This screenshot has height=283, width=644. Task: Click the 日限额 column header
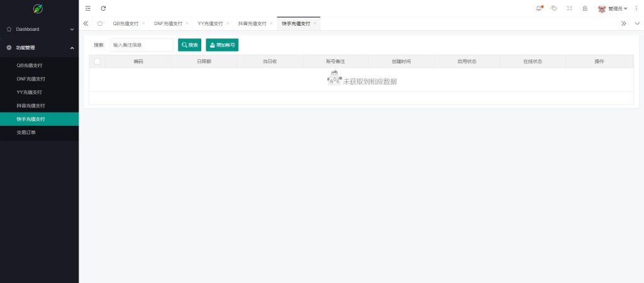(204, 61)
